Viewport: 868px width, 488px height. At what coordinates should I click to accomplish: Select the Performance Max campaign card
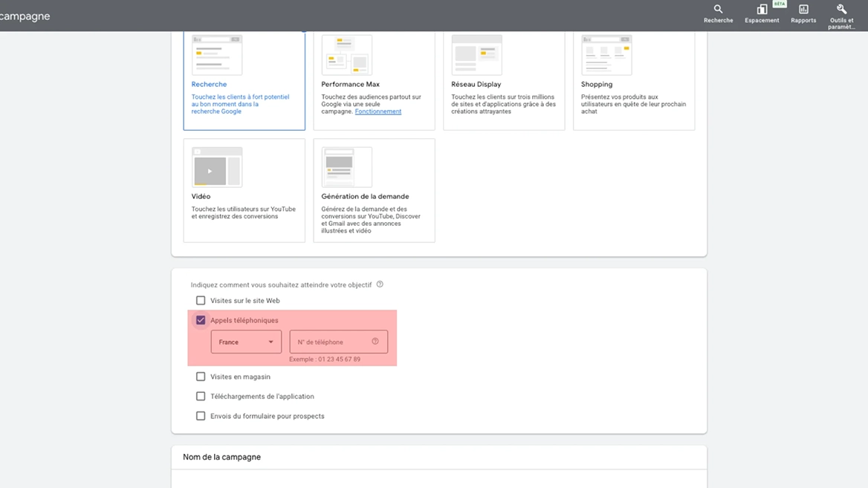(x=375, y=81)
